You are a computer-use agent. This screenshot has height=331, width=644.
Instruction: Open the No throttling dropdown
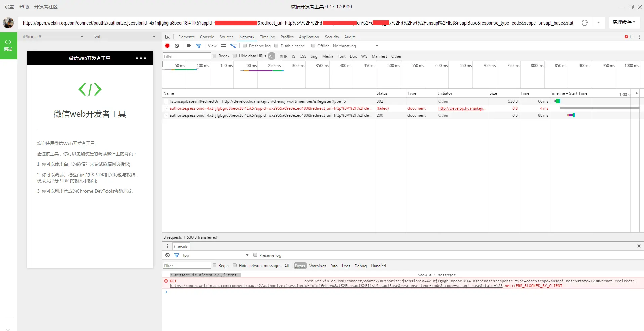(355, 46)
